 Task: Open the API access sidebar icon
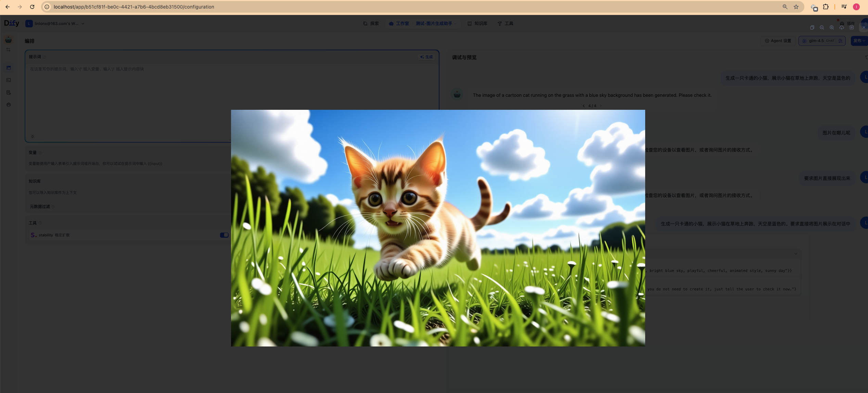[x=9, y=80]
